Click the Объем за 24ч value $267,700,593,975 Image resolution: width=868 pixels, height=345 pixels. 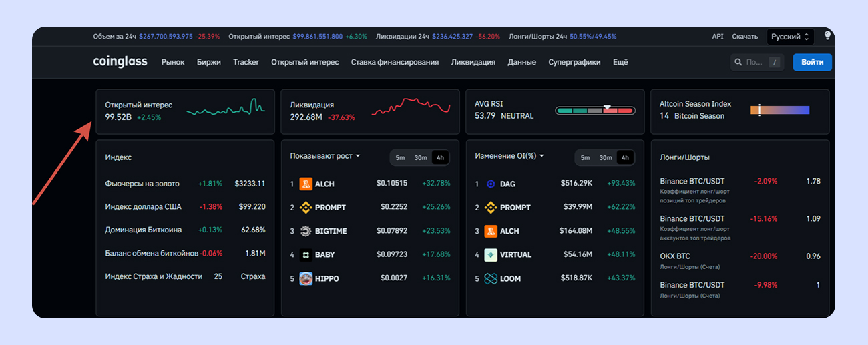[166, 37]
